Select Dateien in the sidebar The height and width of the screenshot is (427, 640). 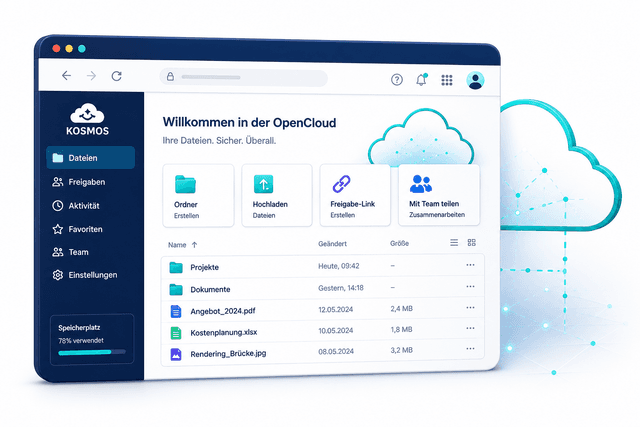[x=91, y=158]
